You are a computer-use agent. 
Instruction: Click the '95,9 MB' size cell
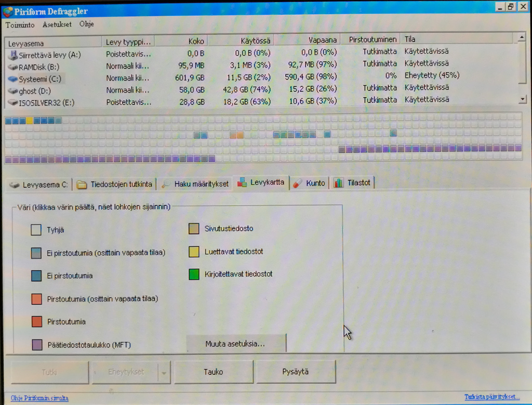[191, 65]
